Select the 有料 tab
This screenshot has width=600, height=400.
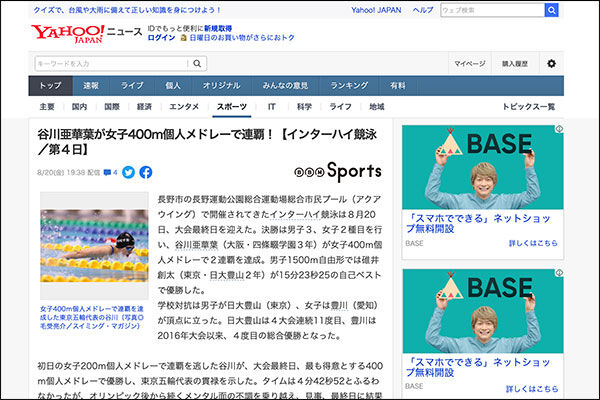pyautogui.click(x=398, y=86)
